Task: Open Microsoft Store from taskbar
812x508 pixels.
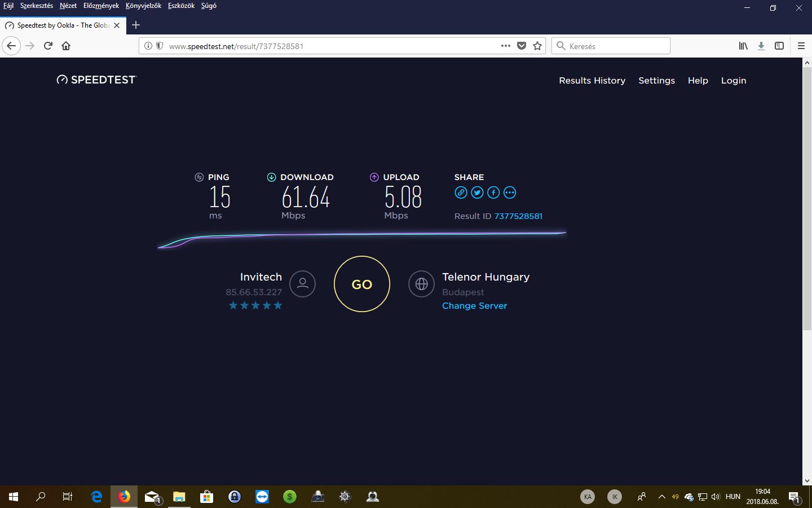Action: click(207, 497)
